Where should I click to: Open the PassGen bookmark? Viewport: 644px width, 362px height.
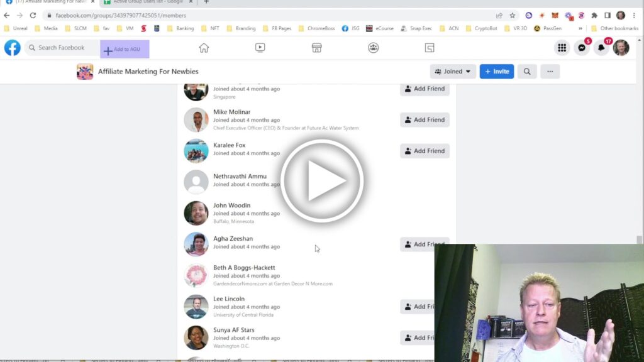[x=548, y=29]
